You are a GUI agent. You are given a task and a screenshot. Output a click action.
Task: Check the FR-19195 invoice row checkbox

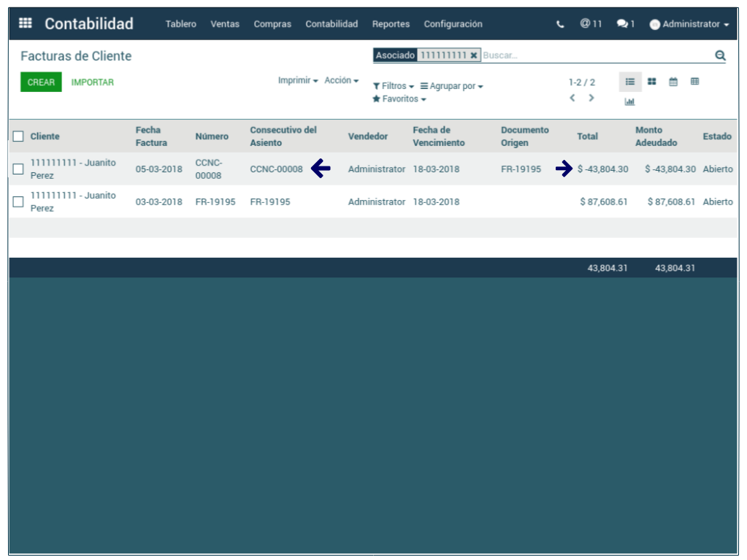click(x=18, y=202)
